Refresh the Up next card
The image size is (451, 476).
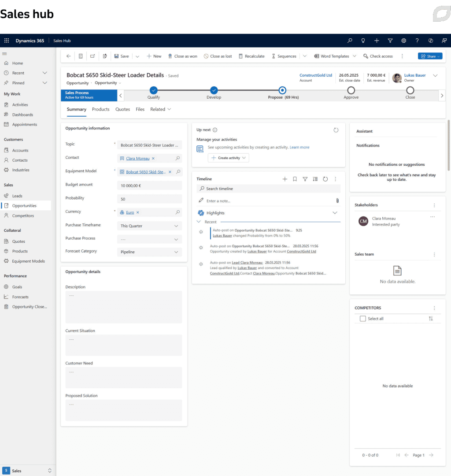(336, 130)
